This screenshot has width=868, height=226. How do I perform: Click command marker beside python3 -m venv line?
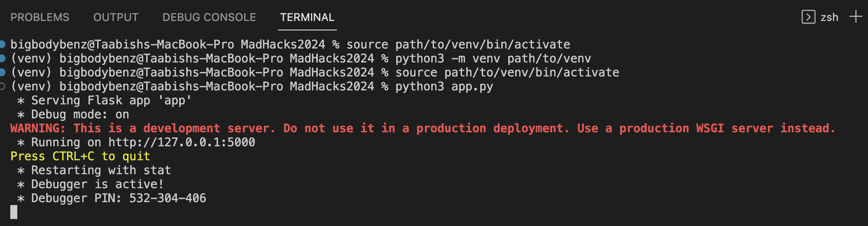[2, 58]
